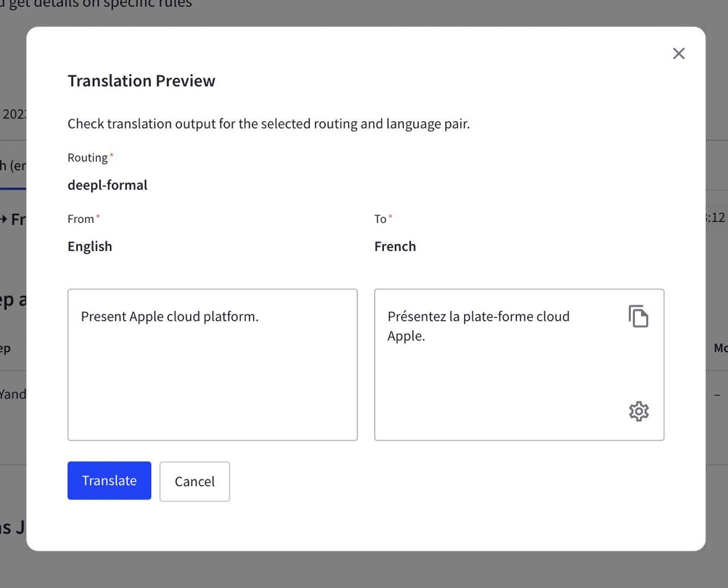
Task: Click the English value under From
Action: pyautogui.click(x=90, y=246)
